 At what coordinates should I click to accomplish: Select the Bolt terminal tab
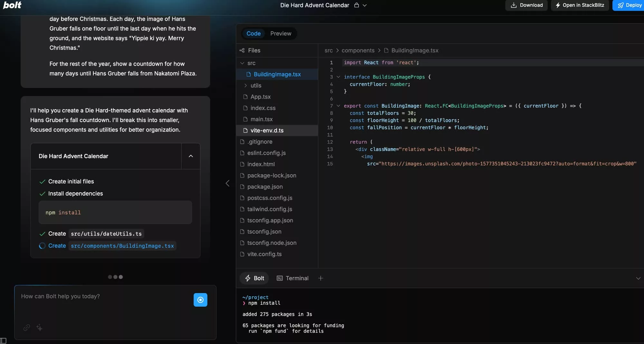[255, 278]
